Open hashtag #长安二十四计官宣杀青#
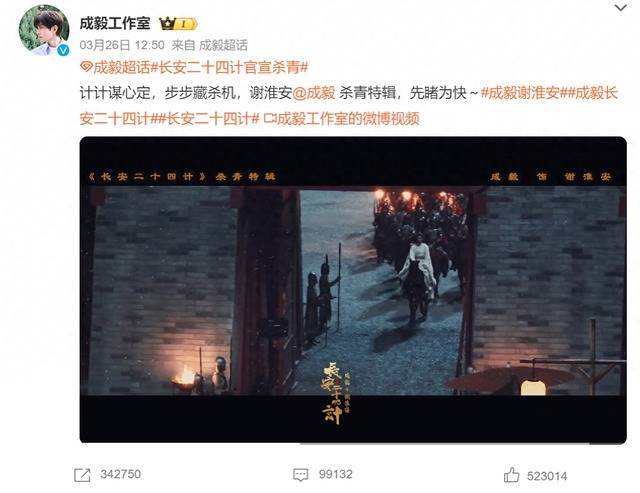The height and width of the screenshot is (493, 640). 230,67
